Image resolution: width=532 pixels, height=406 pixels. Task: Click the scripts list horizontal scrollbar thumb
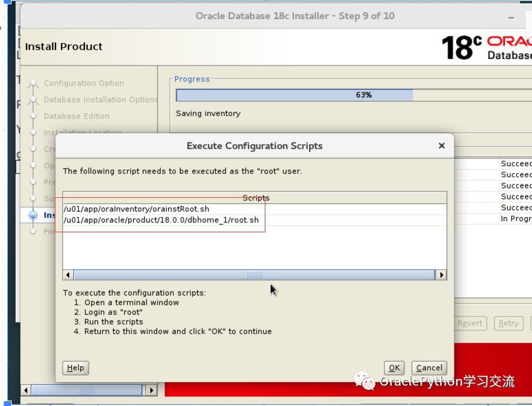point(254,275)
